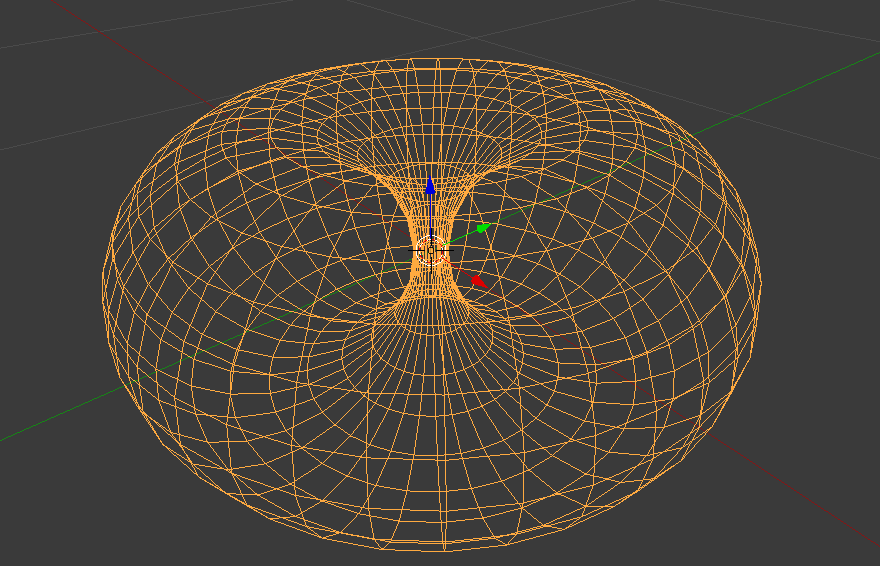Click the white circle at gizmo center

pyautogui.click(x=430, y=254)
